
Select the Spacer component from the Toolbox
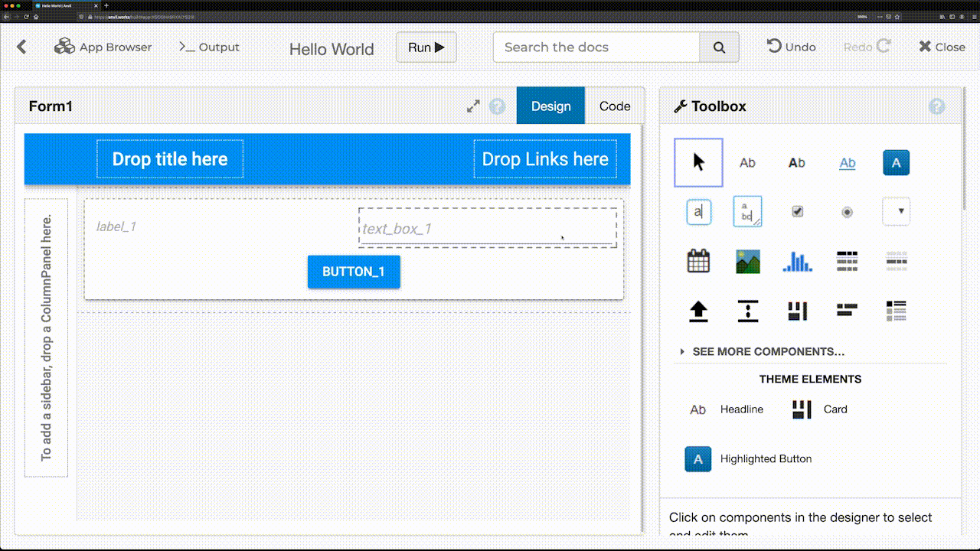pyautogui.click(x=747, y=311)
